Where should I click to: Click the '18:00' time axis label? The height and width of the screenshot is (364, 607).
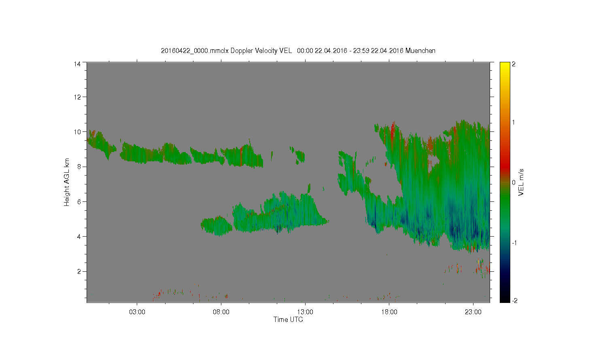tap(389, 312)
